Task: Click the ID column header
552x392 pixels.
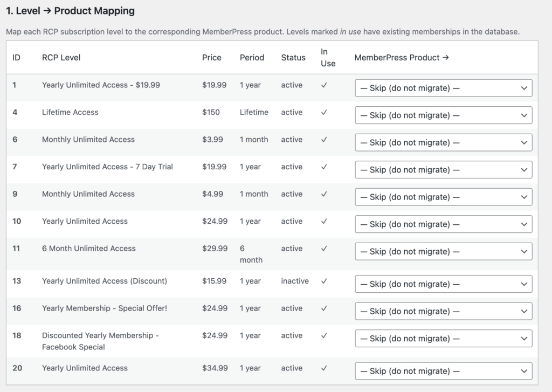Action: coord(17,57)
